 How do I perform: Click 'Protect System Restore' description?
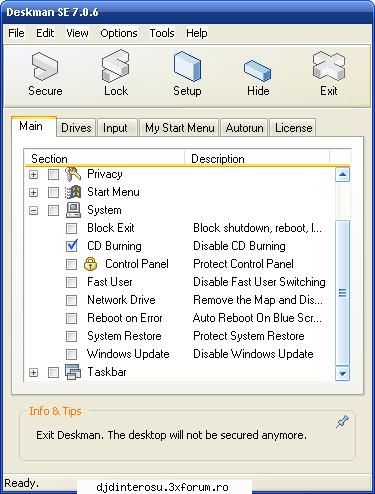[x=249, y=336]
